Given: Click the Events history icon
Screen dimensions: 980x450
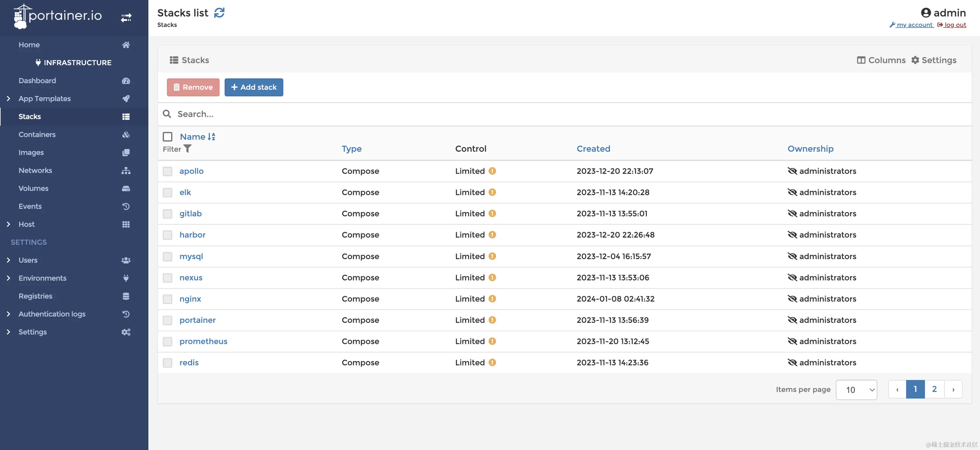Looking at the screenshot, I should (x=126, y=206).
